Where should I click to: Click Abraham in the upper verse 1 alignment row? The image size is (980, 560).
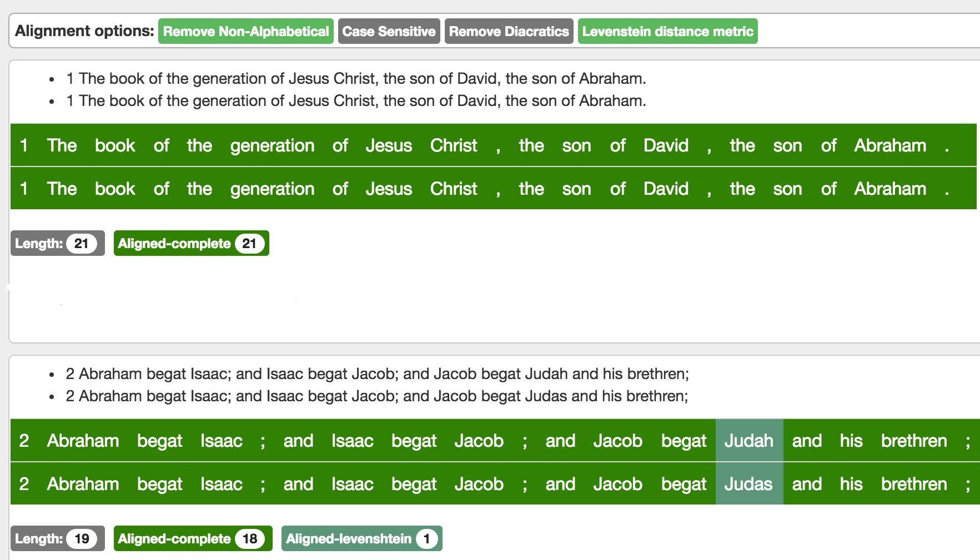(889, 145)
